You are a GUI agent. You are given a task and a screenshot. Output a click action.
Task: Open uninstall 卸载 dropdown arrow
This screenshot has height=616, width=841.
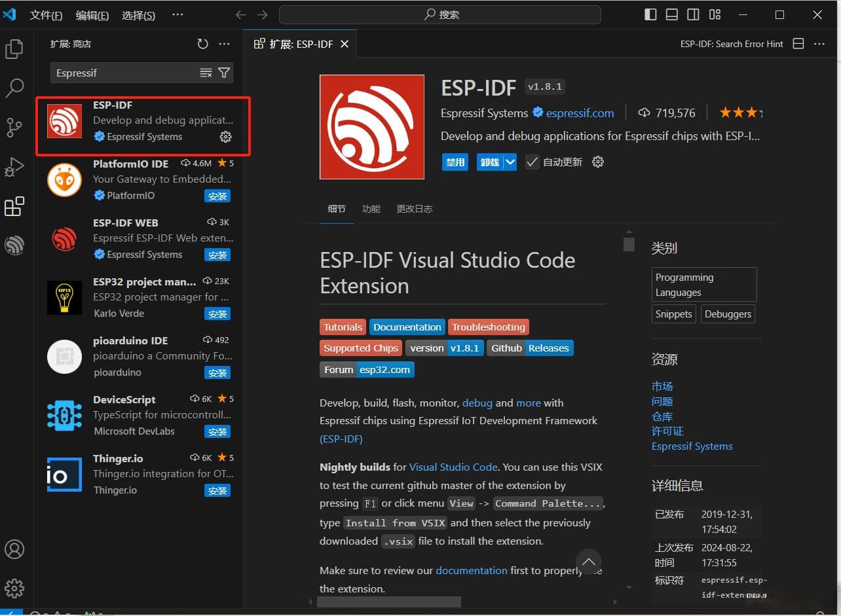[x=510, y=162]
